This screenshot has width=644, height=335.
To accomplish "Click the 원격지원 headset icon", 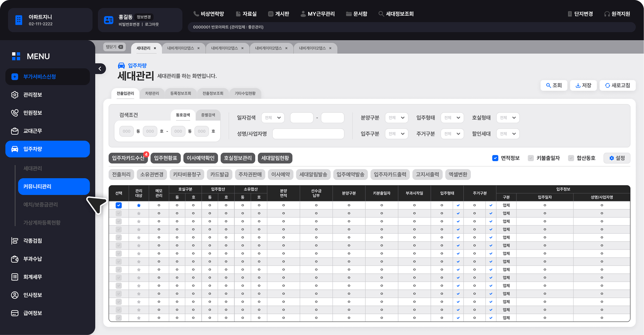I will tap(607, 14).
